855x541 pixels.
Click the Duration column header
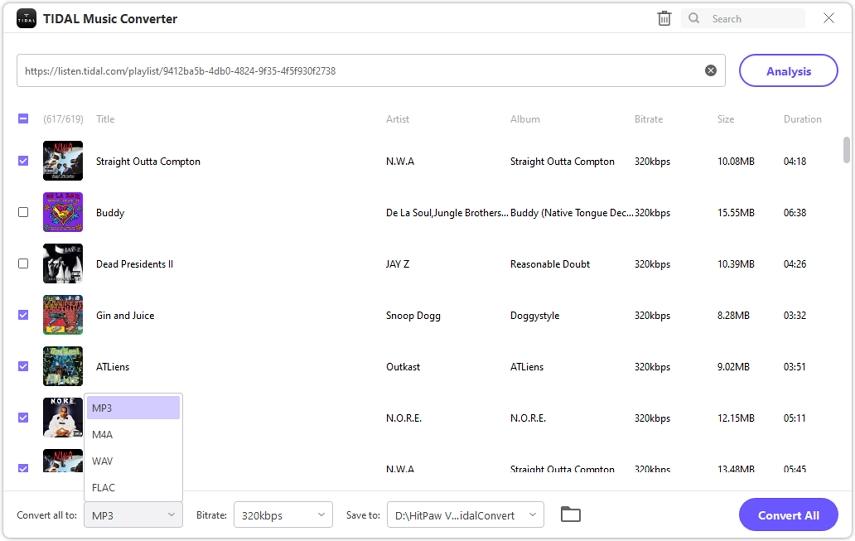point(802,119)
